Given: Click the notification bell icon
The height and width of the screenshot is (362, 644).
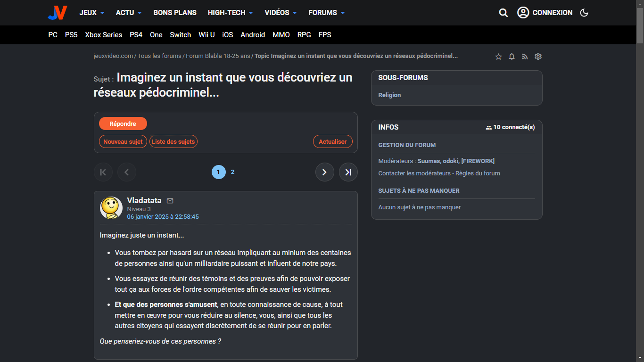Looking at the screenshot, I should (512, 57).
